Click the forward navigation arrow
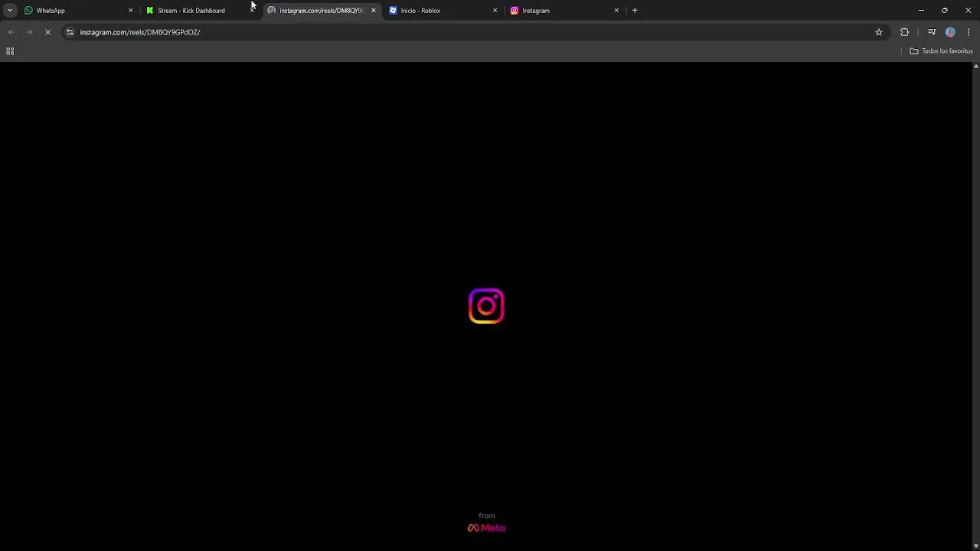This screenshot has height=551, width=980. pos(29,32)
